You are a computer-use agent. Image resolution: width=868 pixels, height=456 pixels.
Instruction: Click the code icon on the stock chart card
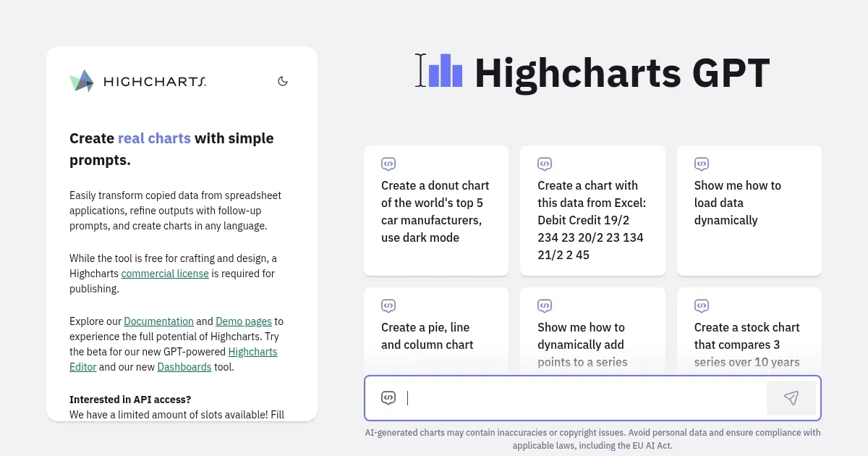702,305
